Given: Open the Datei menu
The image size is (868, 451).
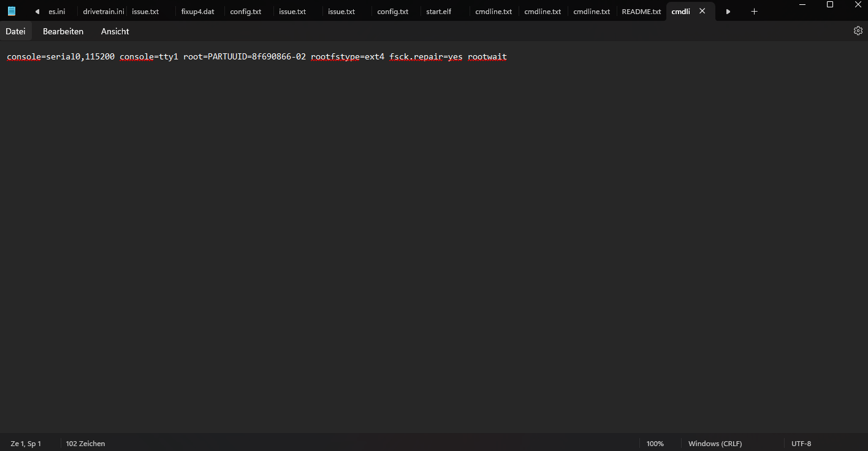Looking at the screenshot, I should [x=16, y=31].
